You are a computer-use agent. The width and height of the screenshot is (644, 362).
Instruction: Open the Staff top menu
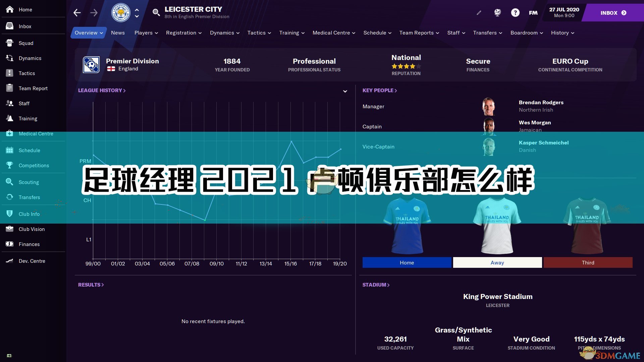pyautogui.click(x=456, y=33)
